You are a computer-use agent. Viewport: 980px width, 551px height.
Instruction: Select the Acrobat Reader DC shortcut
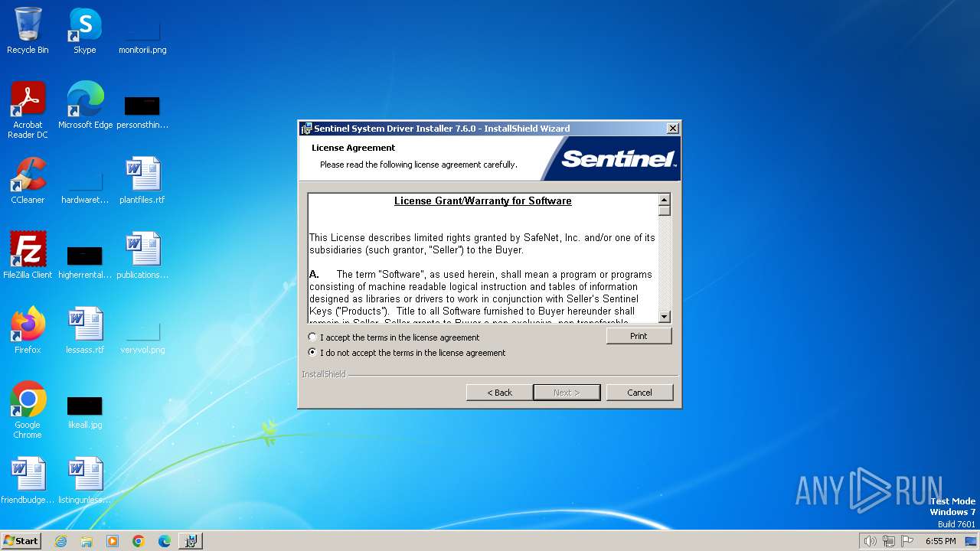tap(28, 110)
